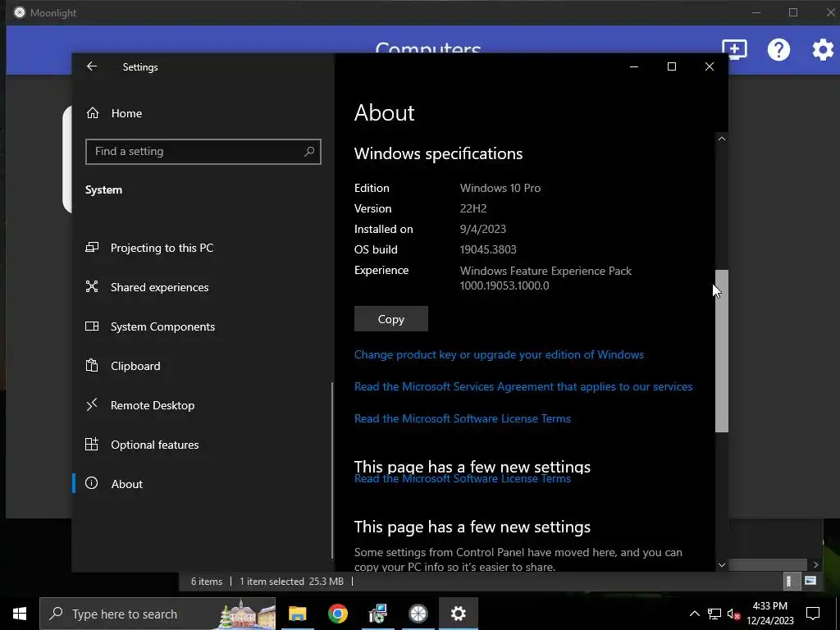Click Add computer icon in Moonlight window
Screen dimensions: 840x630
click(x=734, y=49)
